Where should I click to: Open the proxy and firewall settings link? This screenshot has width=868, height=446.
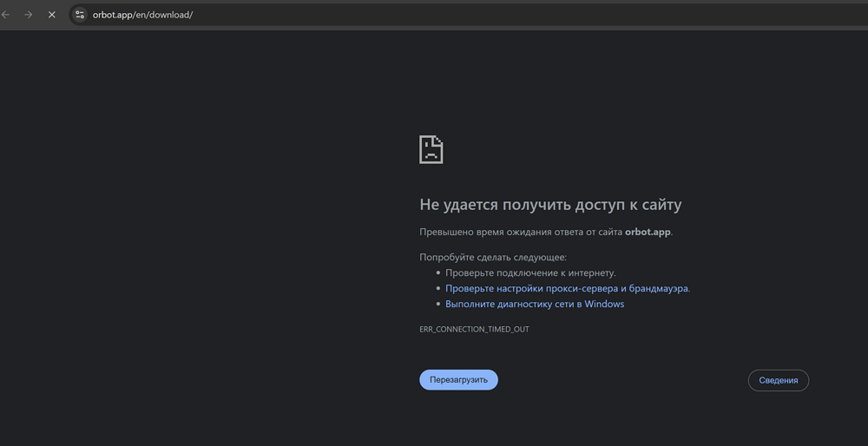[567, 288]
